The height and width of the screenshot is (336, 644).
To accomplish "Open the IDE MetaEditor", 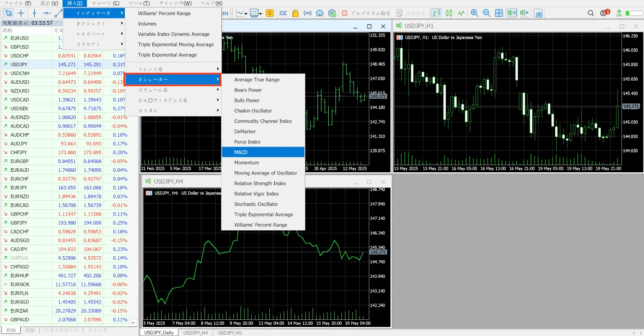I will pos(283,13).
